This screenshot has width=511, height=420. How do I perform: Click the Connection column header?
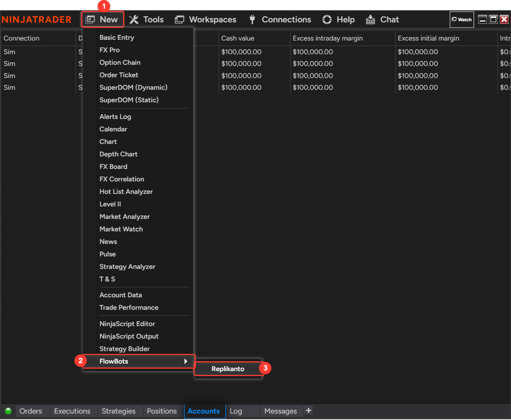tap(38, 38)
